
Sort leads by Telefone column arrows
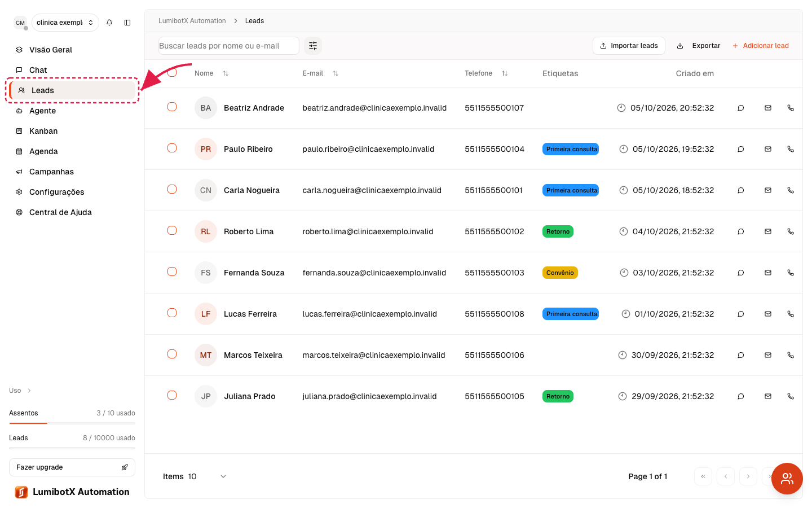(x=505, y=73)
